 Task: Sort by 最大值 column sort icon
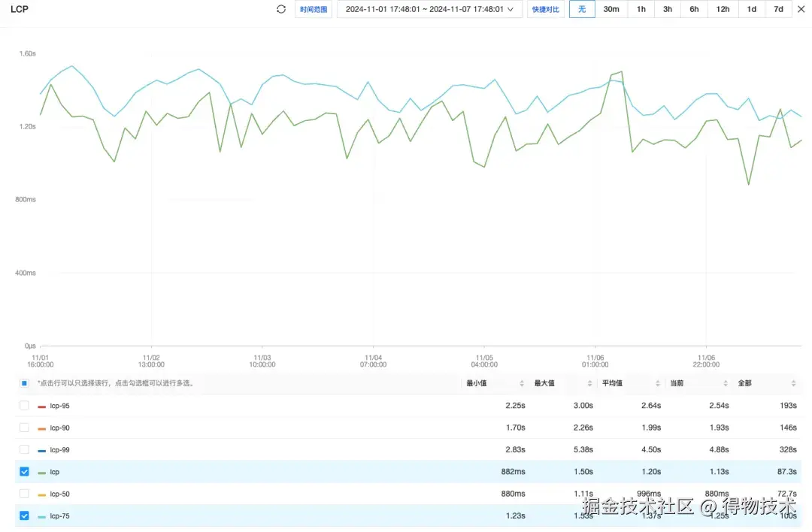(589, 383)
